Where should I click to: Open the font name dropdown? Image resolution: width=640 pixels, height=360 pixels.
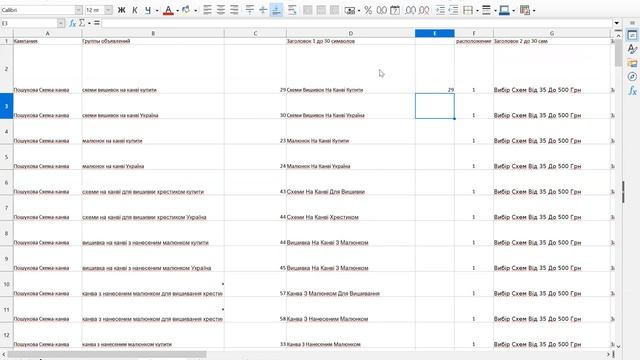78,10
